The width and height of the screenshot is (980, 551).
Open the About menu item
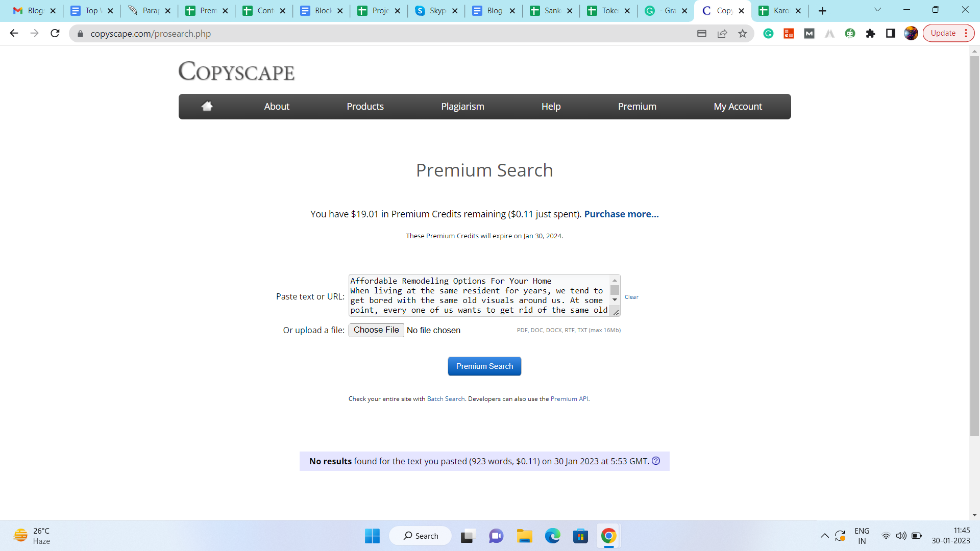[x=277, y=106]
